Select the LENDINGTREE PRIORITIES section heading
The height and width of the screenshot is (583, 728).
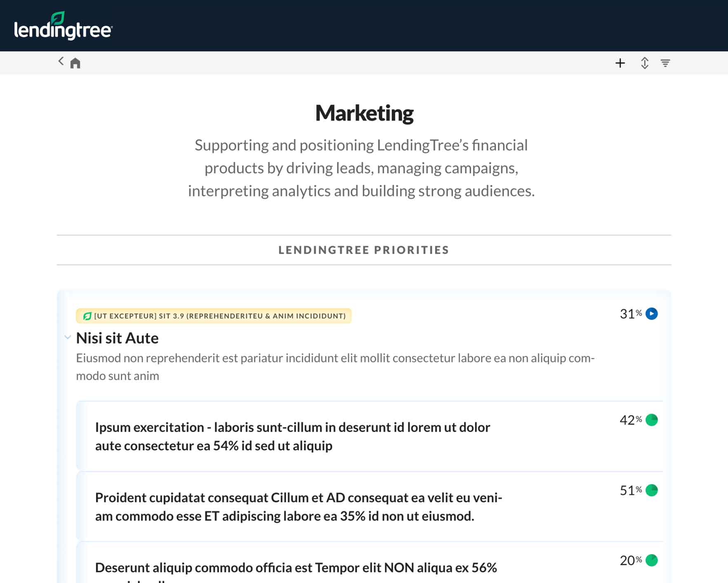(x=364, y=249)
